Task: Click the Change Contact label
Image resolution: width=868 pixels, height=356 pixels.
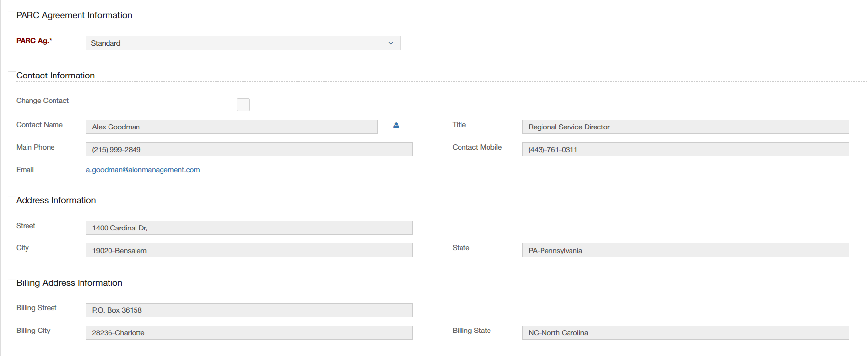Action: coord(42,101)
